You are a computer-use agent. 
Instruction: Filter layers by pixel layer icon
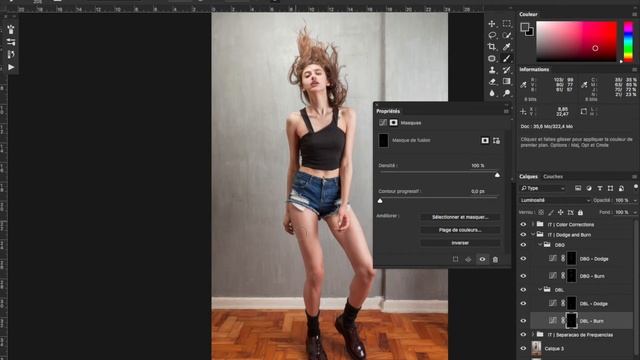click(x=578, y=188)
